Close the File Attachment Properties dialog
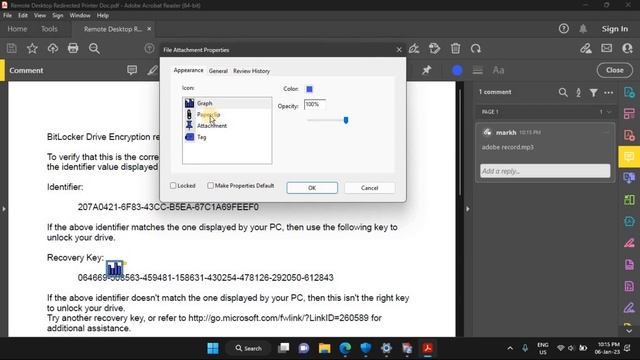The width and height of the screenshot is (640, 360). tap(399, 50)
